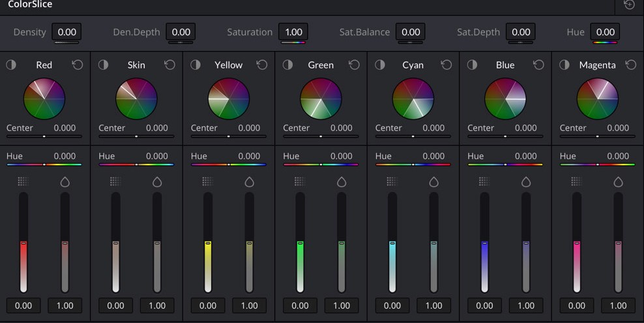Toggle the Yellow slice highlight circle
644x323 pixels.
(196, 65)
